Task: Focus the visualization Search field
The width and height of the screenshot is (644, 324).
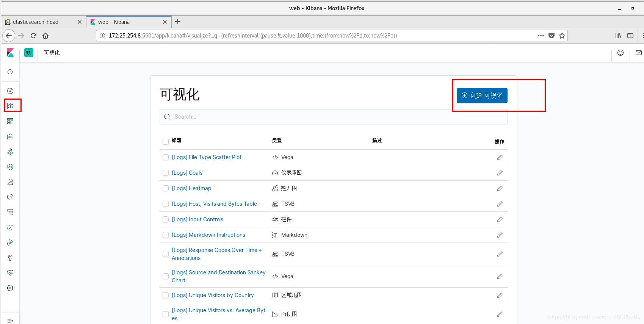Action: pyautogui.click(x=333, y=117)
